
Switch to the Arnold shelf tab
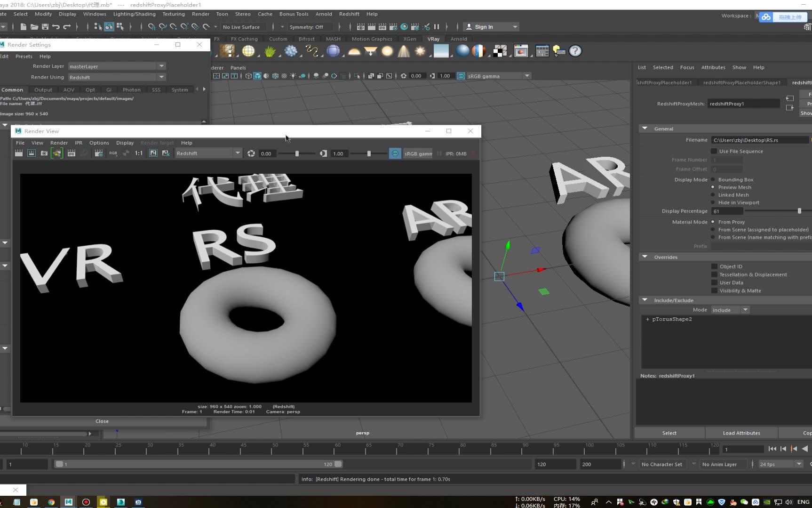coord(459,39)
